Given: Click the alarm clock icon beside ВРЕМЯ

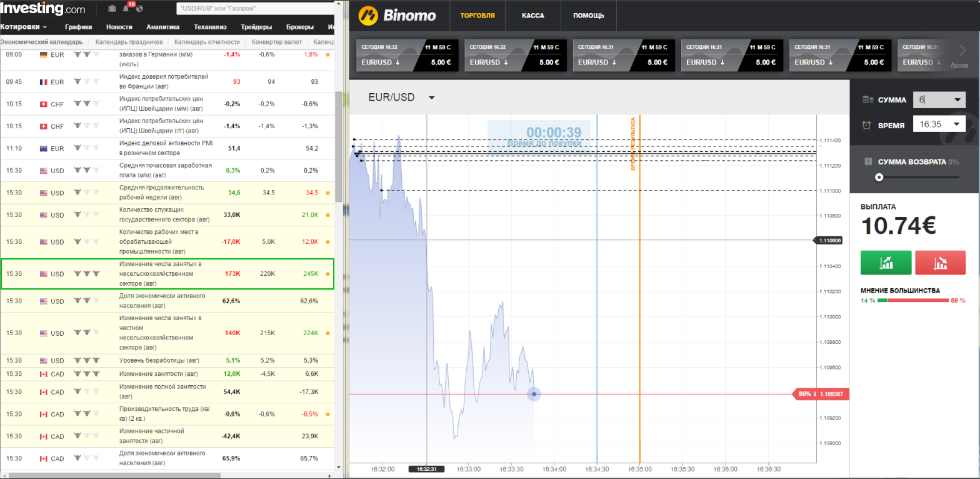Looking at the screenshot, I should pyautogui.click(x=866, y=125).
